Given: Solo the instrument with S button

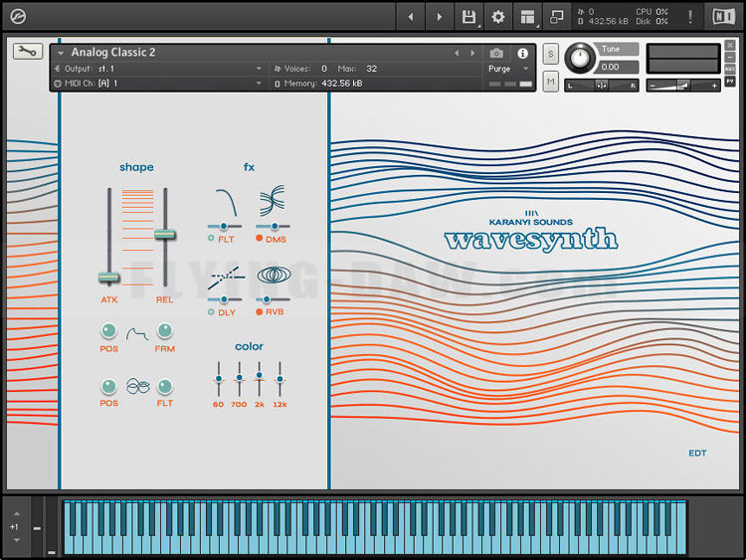Looking at the screenshot, I should [550, 53].
